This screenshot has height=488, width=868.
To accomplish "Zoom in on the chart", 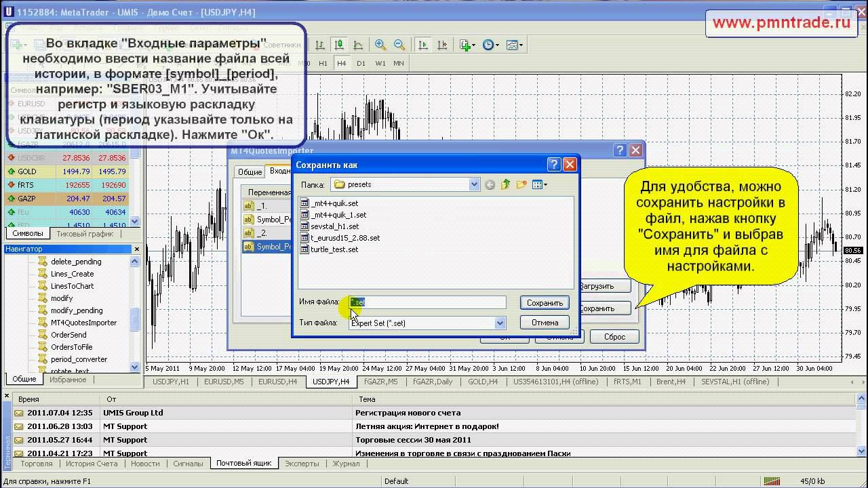I will 380,45.
